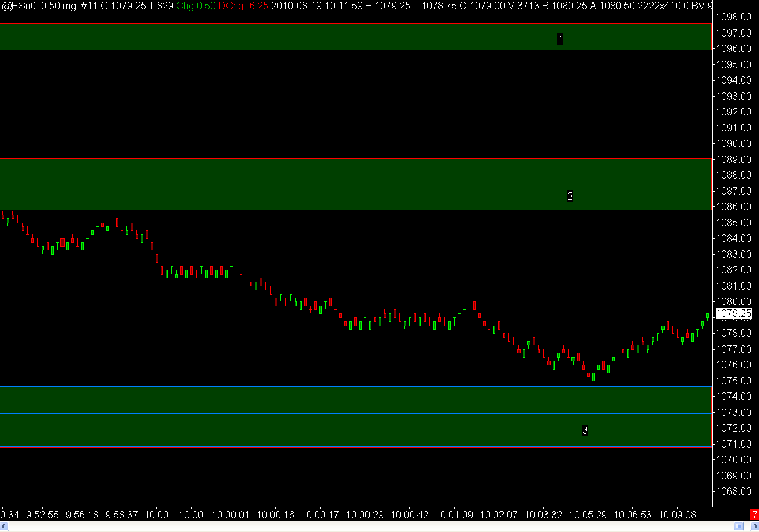This screenshot has width=759, height=532.
Task: Click the 1098.00 price axis label
Action: coord(734,17)
